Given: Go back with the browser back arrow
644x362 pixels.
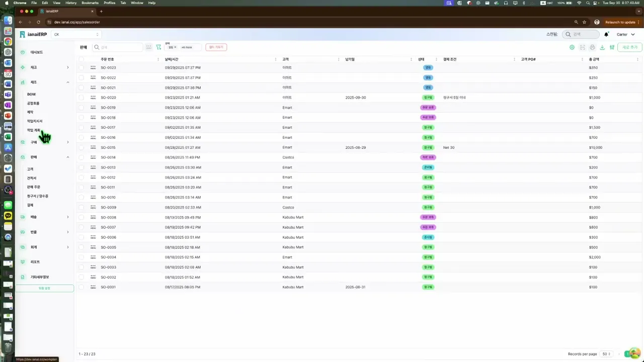Looking at the screenshot, I should (x=21, y=22).
